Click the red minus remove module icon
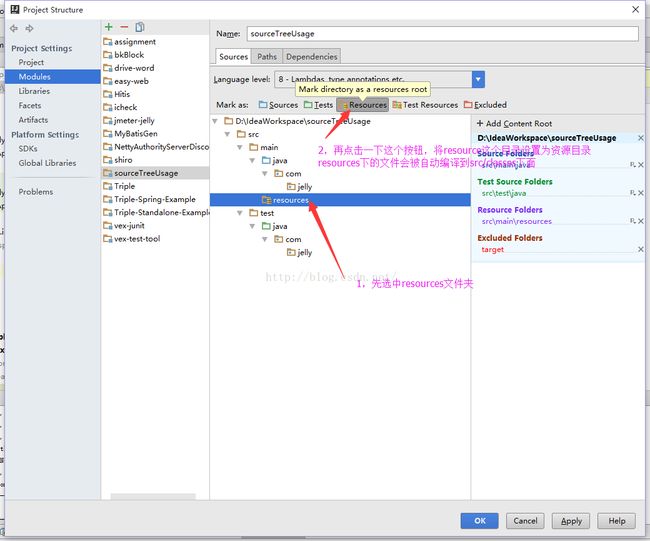The image size is (650, 541). coord(124,27)
